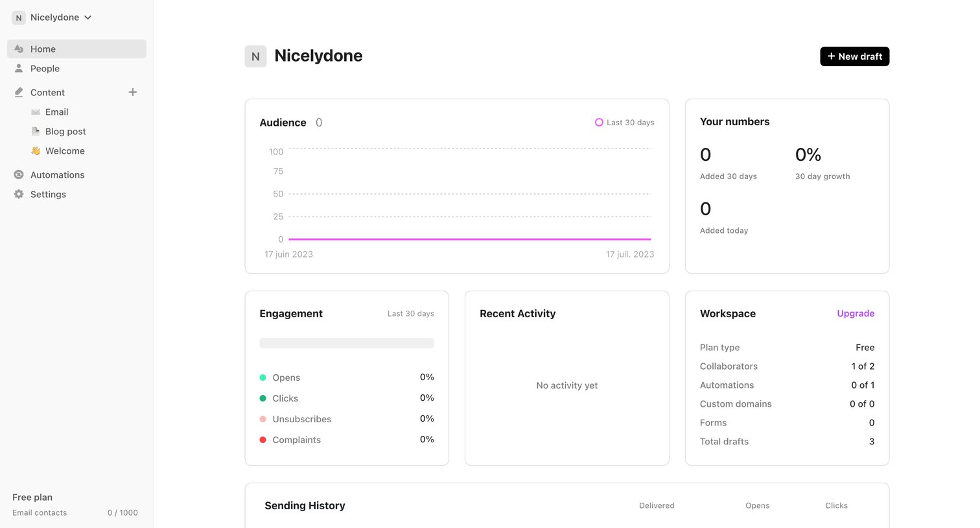The width and height of the screenshot is (980, 528).
Task: Click the Collaborators row label
Action: (729, 366)
